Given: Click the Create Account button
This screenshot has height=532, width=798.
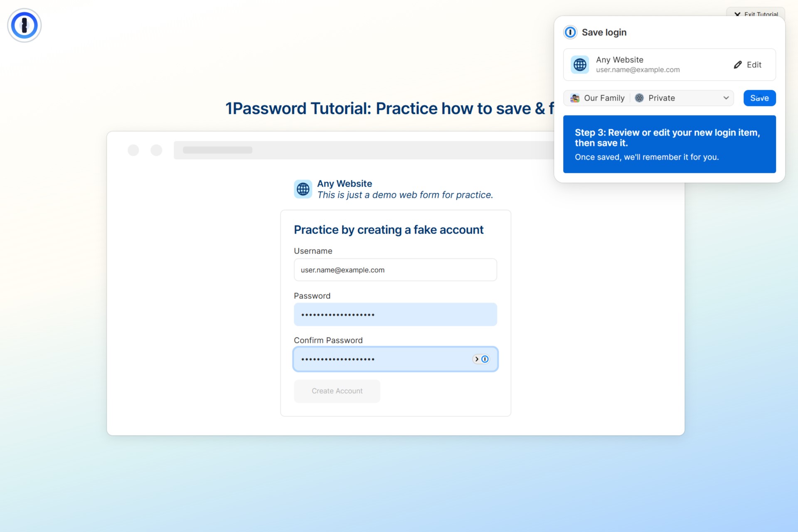Looking at the screenshot, I should (x=336, y=391).
